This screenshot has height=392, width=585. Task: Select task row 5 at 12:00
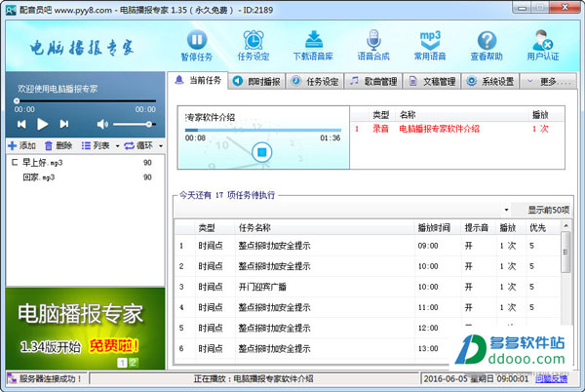368,328
